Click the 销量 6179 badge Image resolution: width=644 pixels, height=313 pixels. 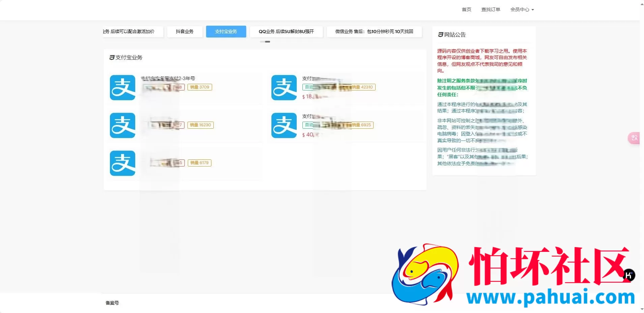(x=199, y=163)
